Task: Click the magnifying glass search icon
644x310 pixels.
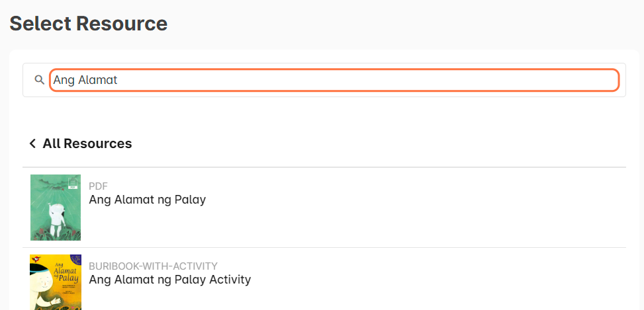Action: [x=40, y=80]
